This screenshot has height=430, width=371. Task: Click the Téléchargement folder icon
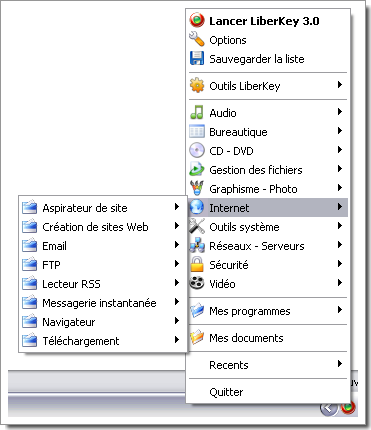[x=29, y=340]
